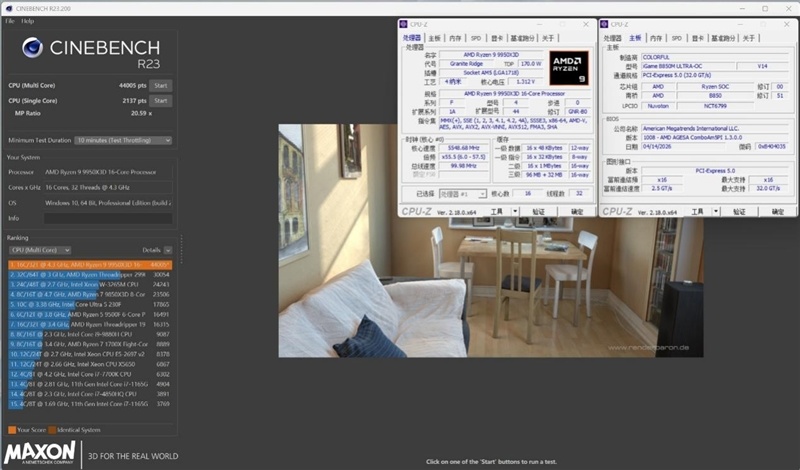Click the Cinebench R23 sphere logo
800x470 pixels.
(x=32, y=47)
